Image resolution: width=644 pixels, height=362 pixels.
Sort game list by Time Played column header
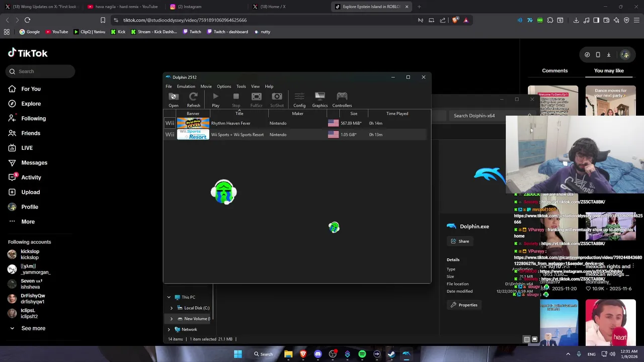click(x=397, y=114)
